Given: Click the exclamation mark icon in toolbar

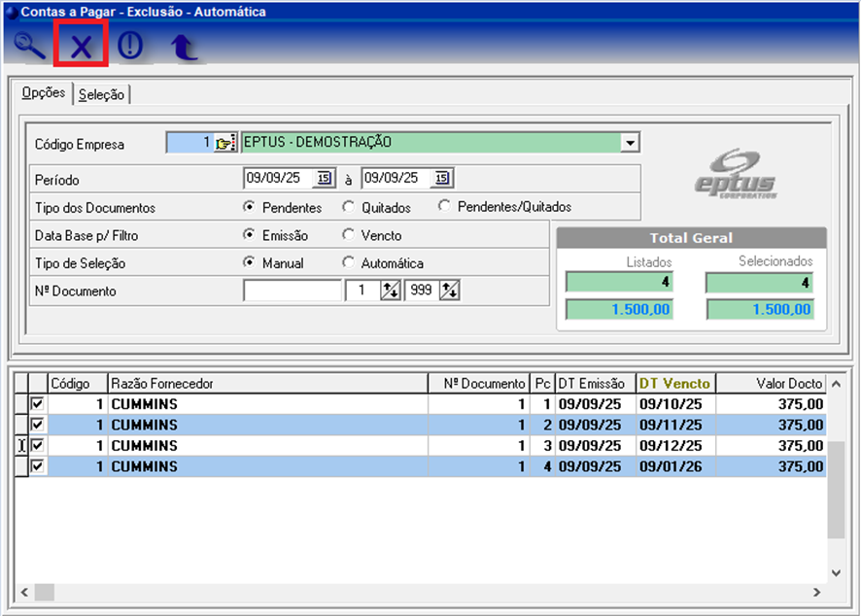Looking at the screenshot, I should [x=129, y=47].
